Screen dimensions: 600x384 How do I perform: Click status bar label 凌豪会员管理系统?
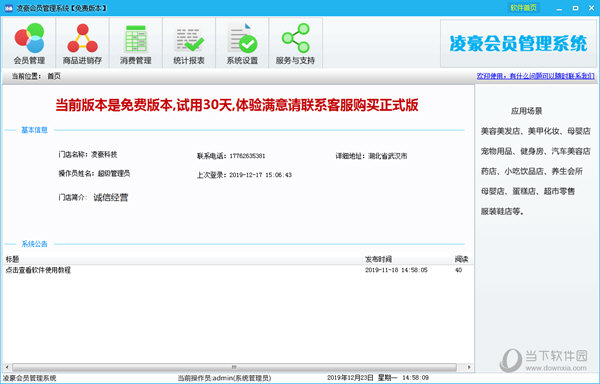pyautogui.click(x=29, y=378)
